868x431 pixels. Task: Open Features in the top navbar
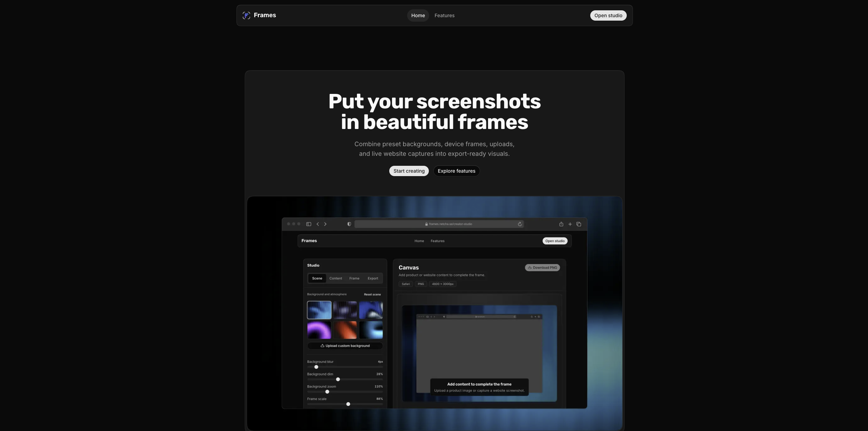[x=444, y=15]
